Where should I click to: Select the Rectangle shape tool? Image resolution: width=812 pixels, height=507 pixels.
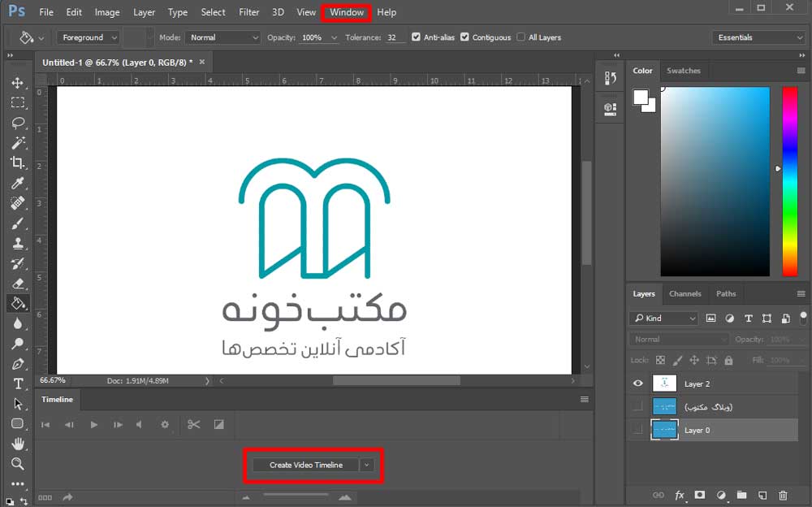click(18, 423)
